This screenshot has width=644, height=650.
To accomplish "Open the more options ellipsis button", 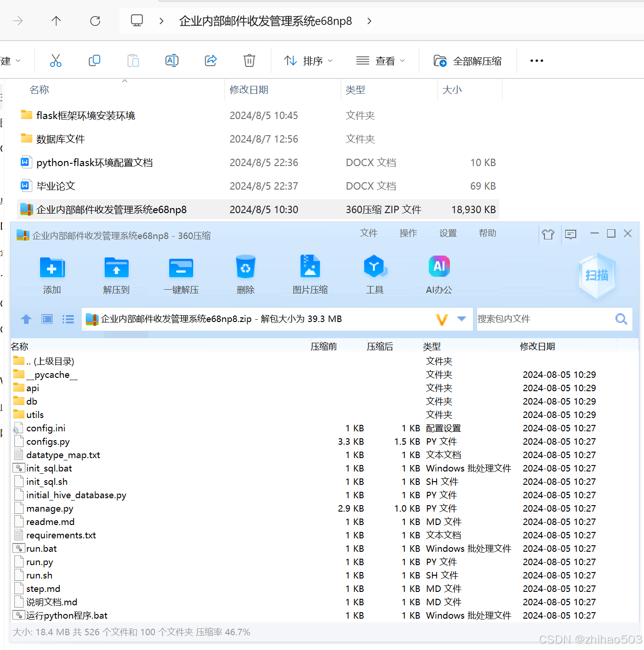I will click(536, 60).
